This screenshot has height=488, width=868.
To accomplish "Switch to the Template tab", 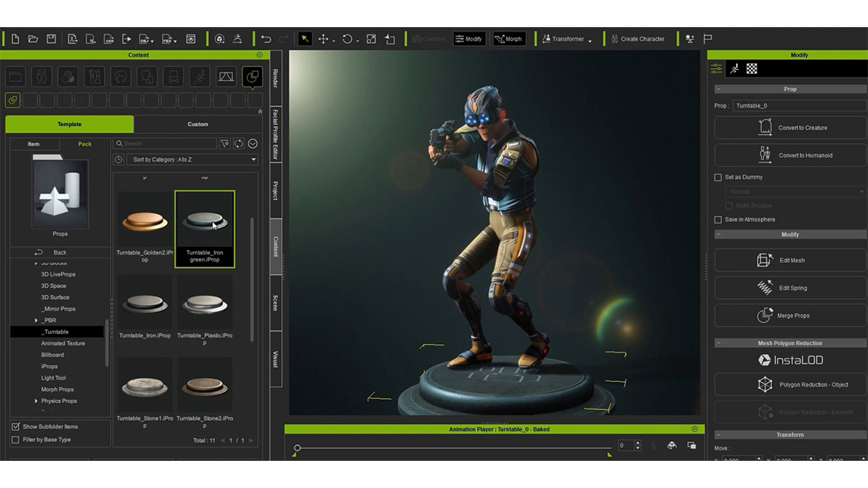I will click(69, 124).
